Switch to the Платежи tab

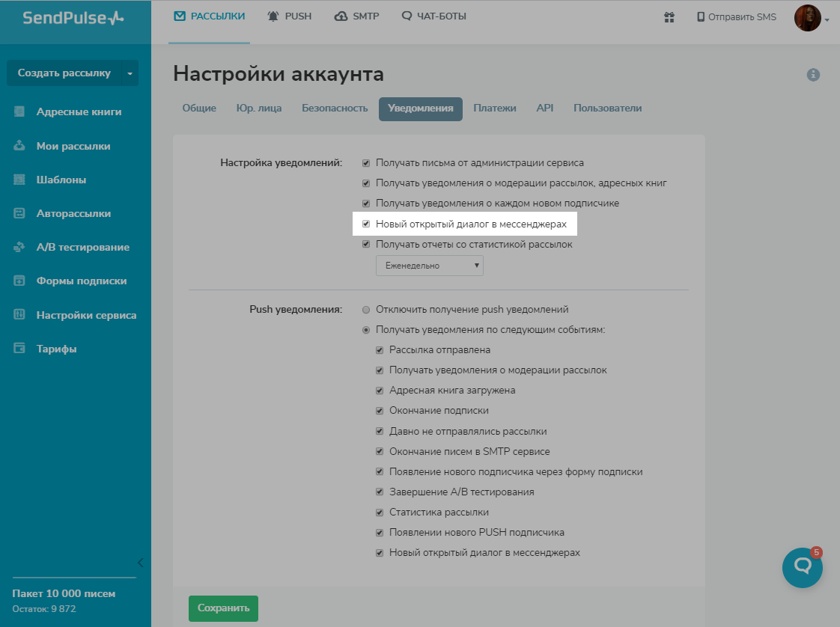click(x=494, y=108)
